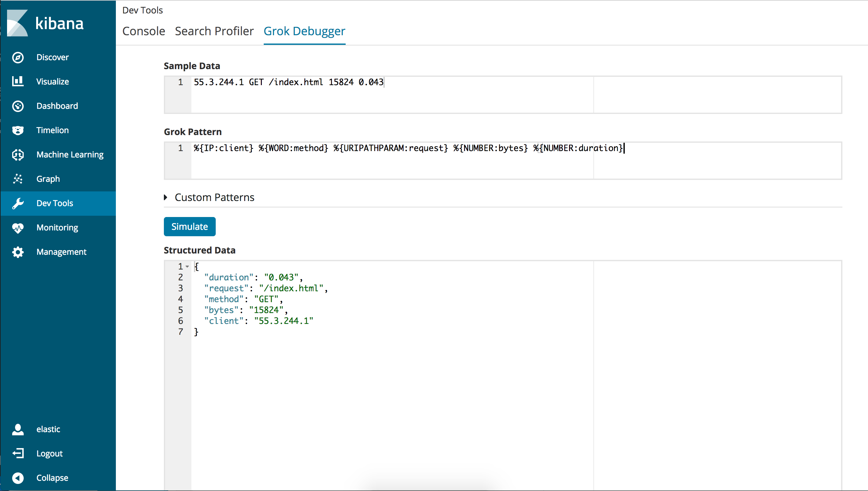The image size is (868, 491).
Task: Switch to the Search Profiler tab
Action: tap(214, 31)
